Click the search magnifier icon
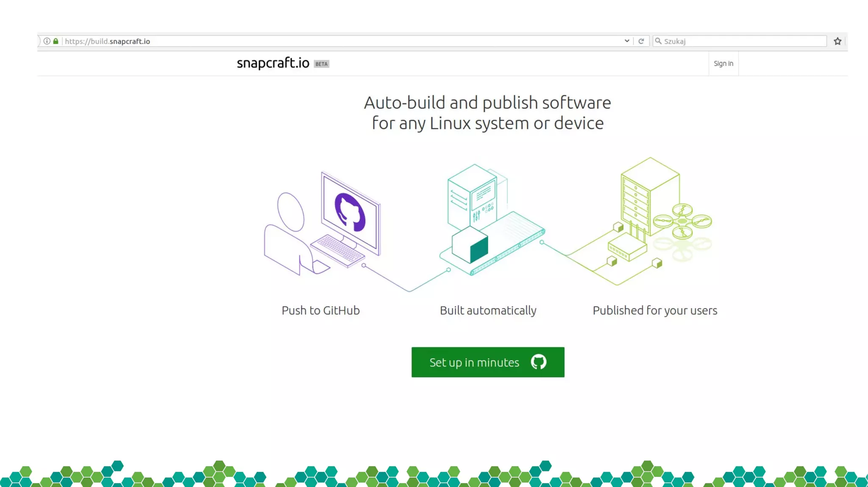Viewport: 868px width, 487px height. (658, 41)
